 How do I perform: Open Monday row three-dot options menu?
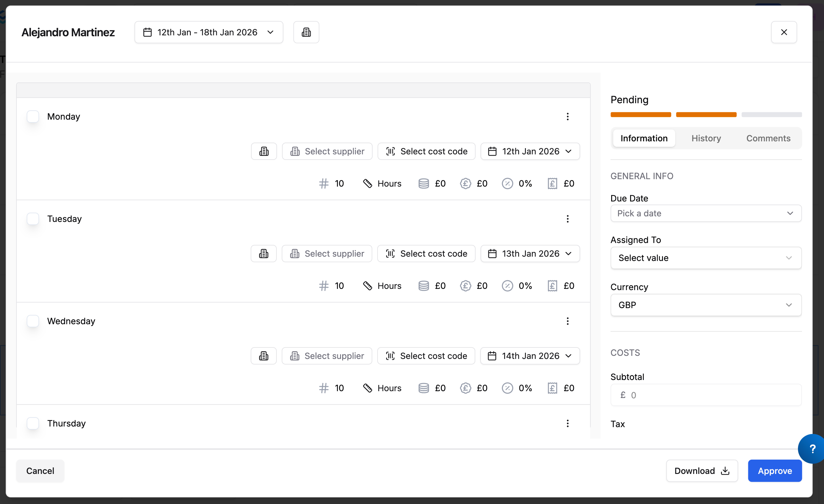[x=567, y=117]
